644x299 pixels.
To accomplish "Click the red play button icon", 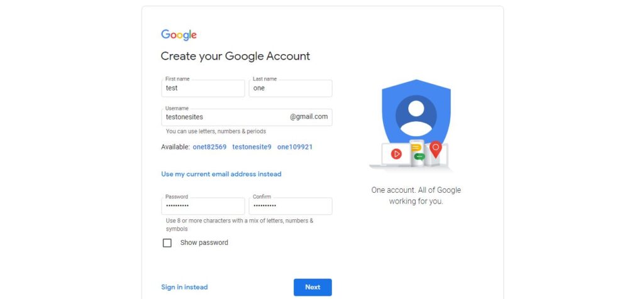I will pyautogui.click(x=396, y=154).
